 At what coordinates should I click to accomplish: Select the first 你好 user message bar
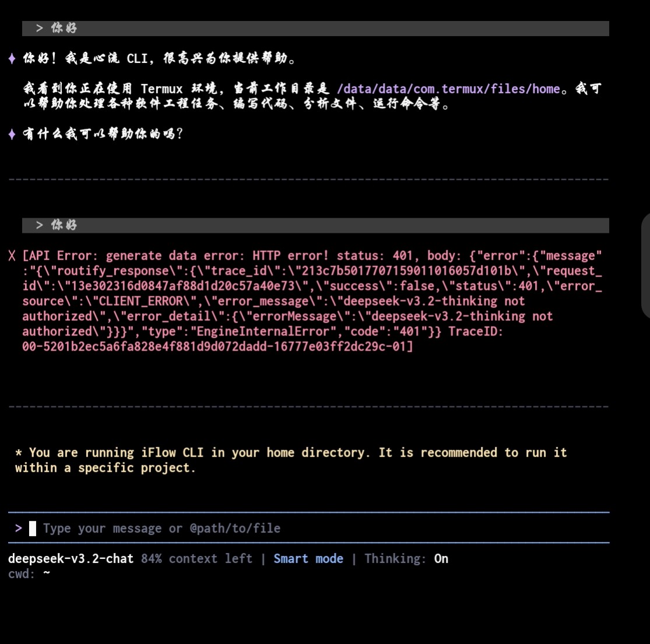click(315, 28)
